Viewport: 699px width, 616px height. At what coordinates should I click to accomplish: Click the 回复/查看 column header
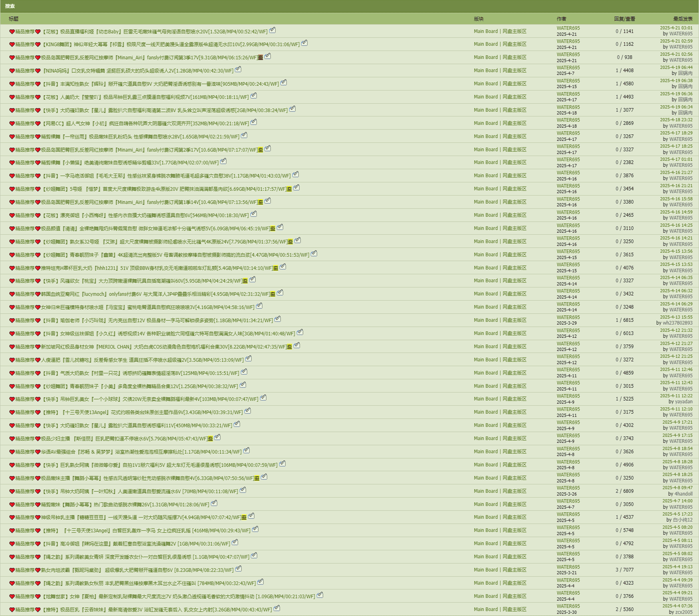[x=624, y=19]
